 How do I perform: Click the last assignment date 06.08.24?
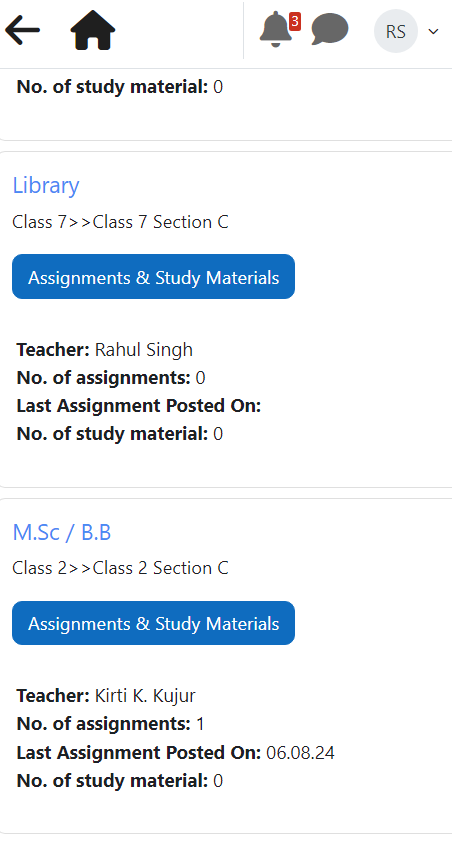tap(300, 753)
